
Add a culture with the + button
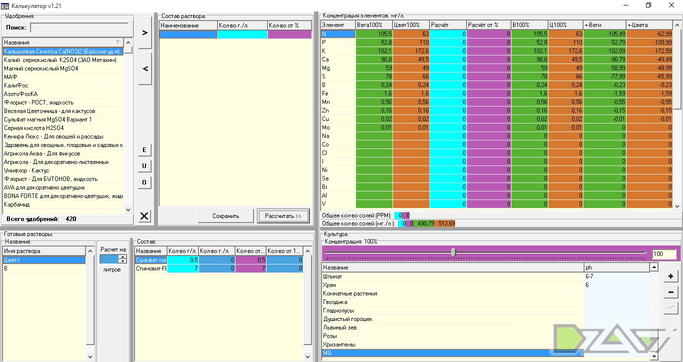pos(670,276)
